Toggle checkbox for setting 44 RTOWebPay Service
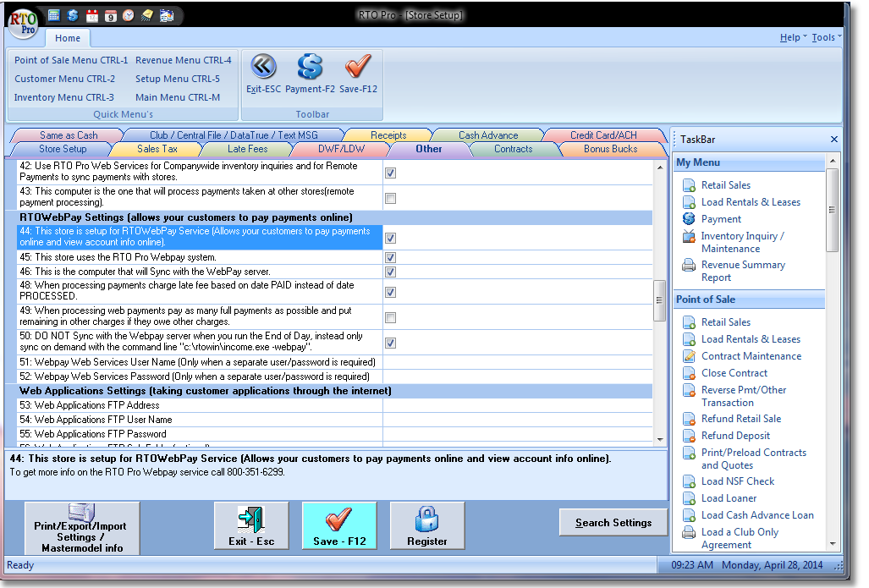 point(390,239)
